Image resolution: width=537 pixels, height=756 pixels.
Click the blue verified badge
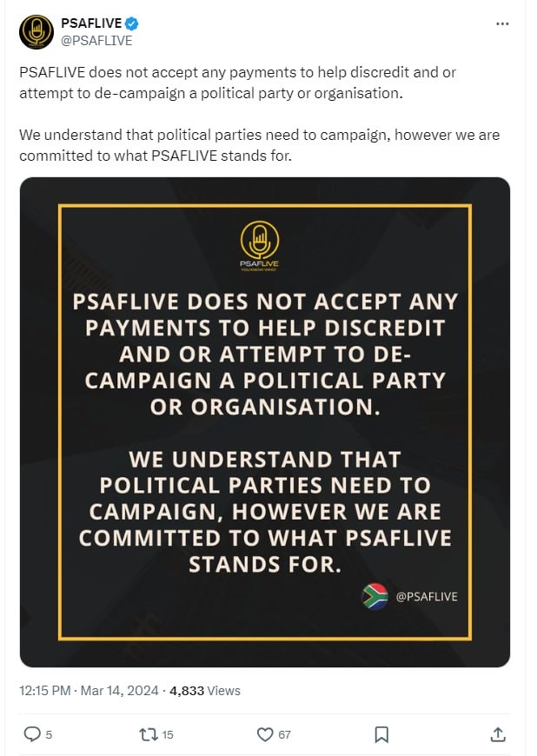coord(132,23)
